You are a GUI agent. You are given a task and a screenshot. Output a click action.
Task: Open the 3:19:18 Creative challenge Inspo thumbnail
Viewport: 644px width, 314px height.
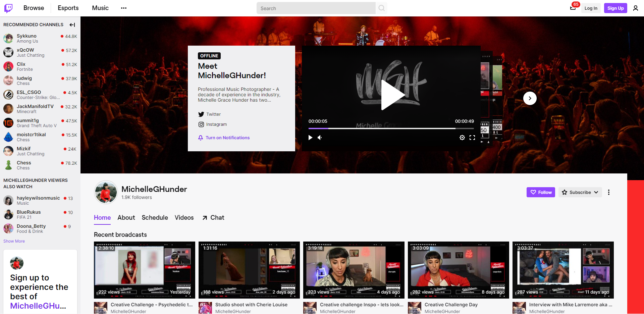(354, 270)
